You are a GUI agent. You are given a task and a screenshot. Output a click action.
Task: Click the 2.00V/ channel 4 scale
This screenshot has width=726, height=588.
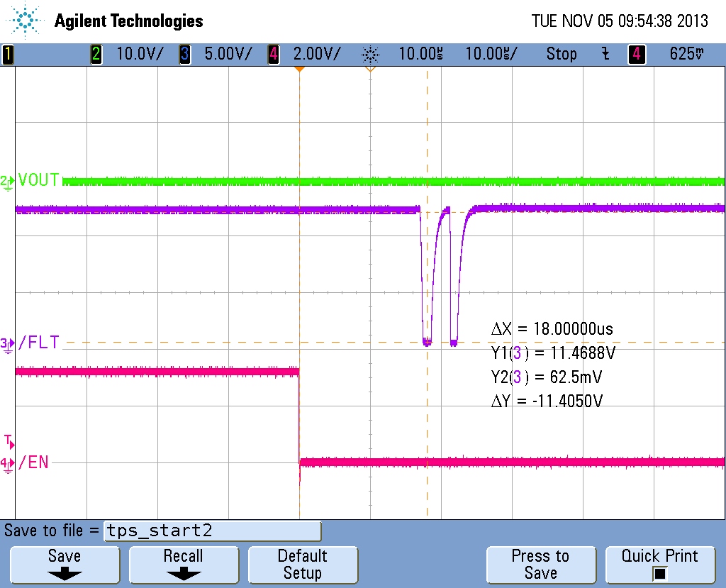pyautogui.click(x=317, y=54)
